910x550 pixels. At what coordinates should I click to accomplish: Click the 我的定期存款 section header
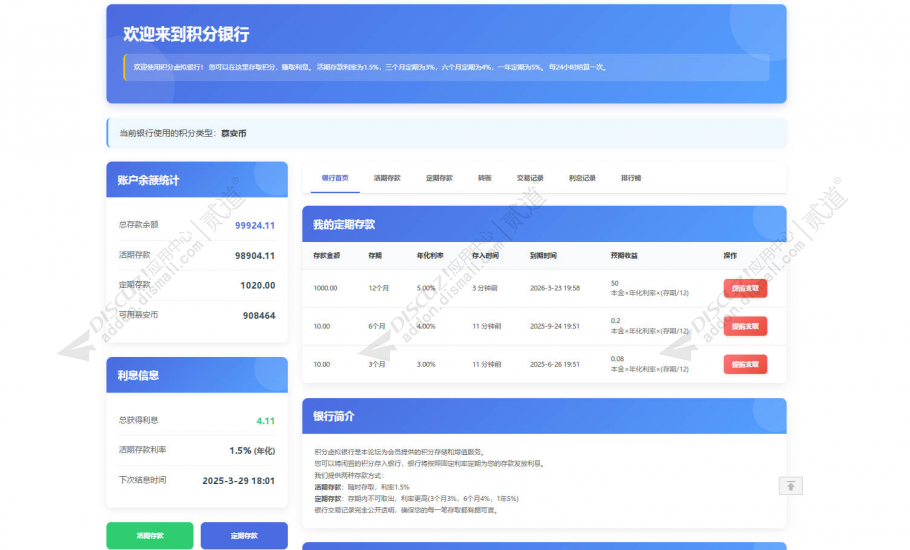pyautogui.click(x=544, y=225)
